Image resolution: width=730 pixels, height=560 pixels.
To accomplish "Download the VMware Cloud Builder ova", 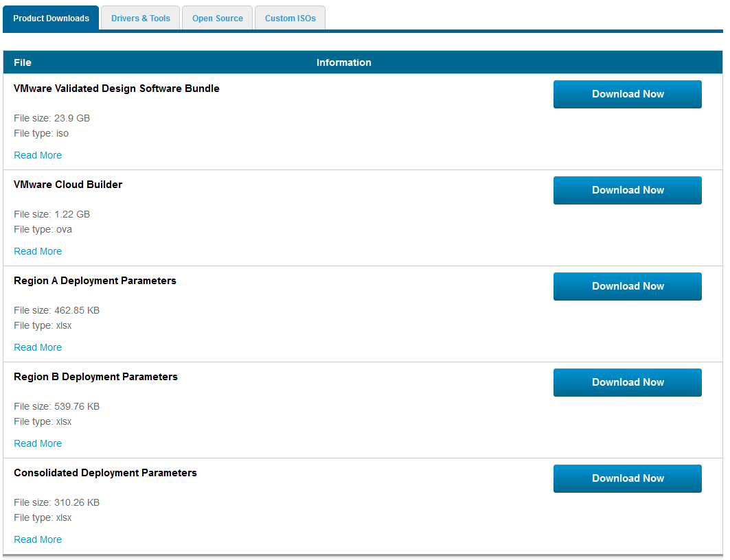I will coord(627,190).
